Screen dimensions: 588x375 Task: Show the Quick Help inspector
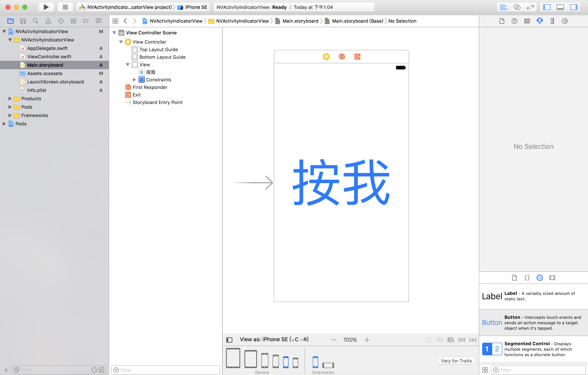click(514, 21)
